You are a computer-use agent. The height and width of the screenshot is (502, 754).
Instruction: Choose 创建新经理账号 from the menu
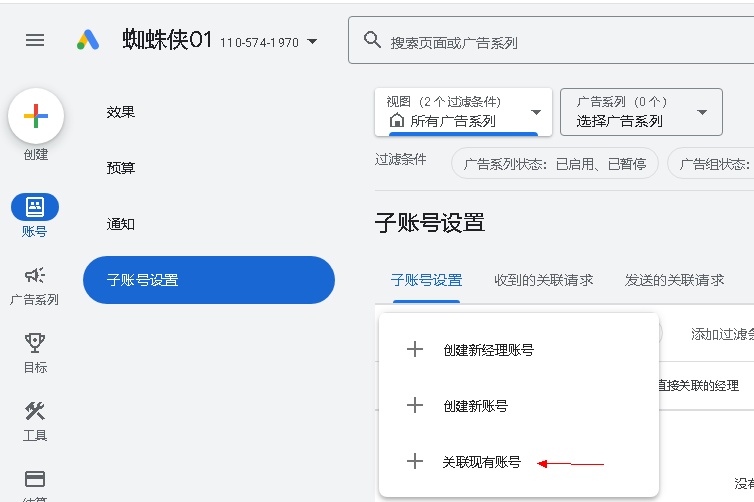tap(488, 350)
